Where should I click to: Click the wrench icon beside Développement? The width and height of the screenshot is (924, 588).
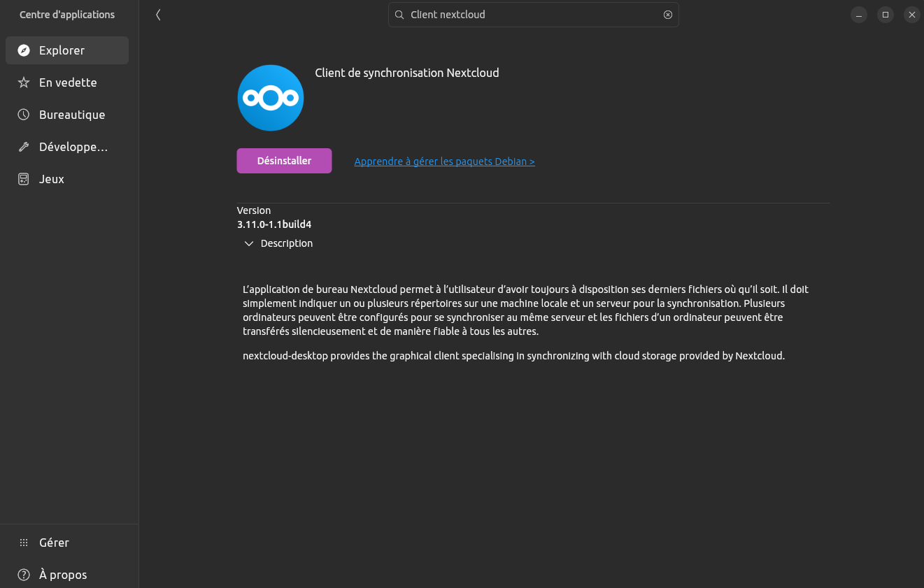pos(24,147)
